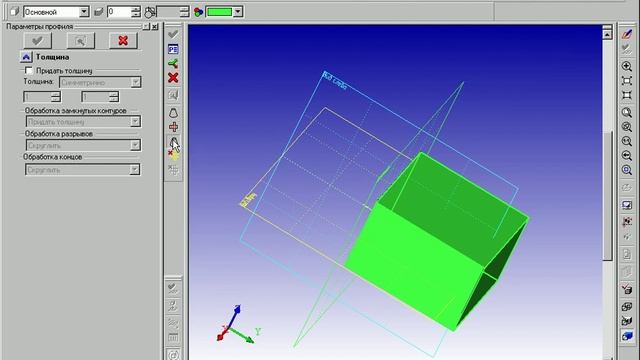Click the blue-lens magnifier icon
This screenshot has height=360, width=640.
(x=627, y=170)
